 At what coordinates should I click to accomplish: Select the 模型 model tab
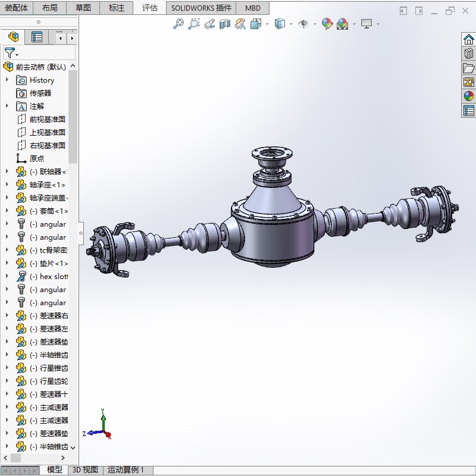pos(55,470)
